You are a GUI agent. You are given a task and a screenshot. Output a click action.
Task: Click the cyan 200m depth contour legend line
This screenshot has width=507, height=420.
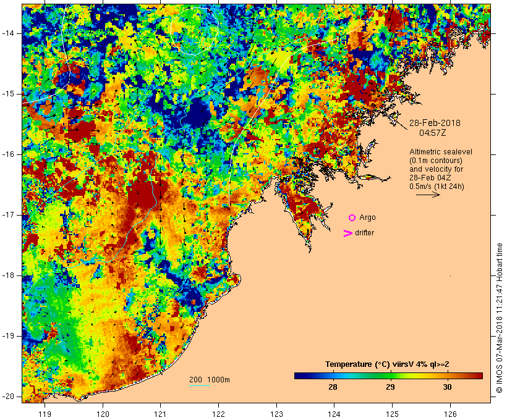[200, 386]
